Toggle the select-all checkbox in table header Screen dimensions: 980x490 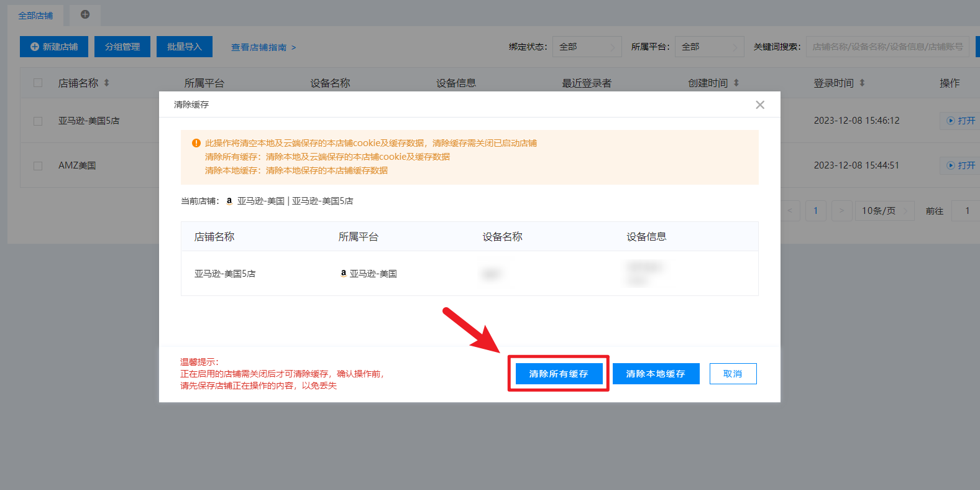coord(38,83)
